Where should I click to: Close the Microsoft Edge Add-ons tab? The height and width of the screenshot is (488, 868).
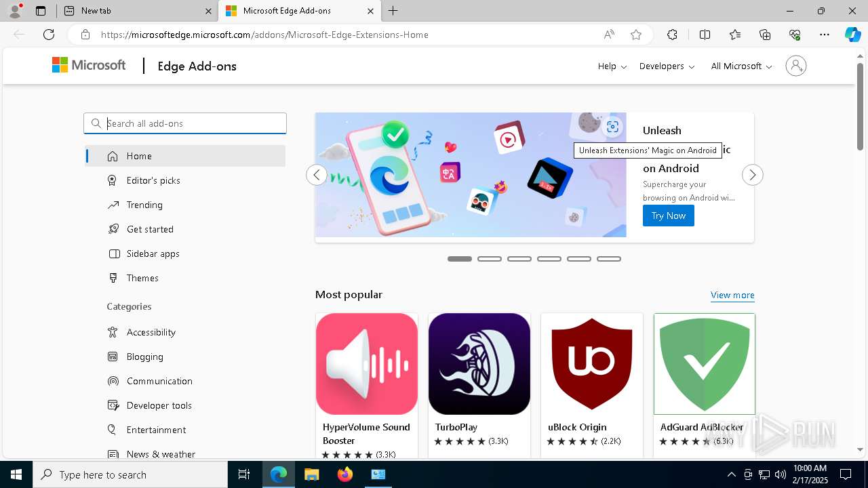(x=370, y=11)
